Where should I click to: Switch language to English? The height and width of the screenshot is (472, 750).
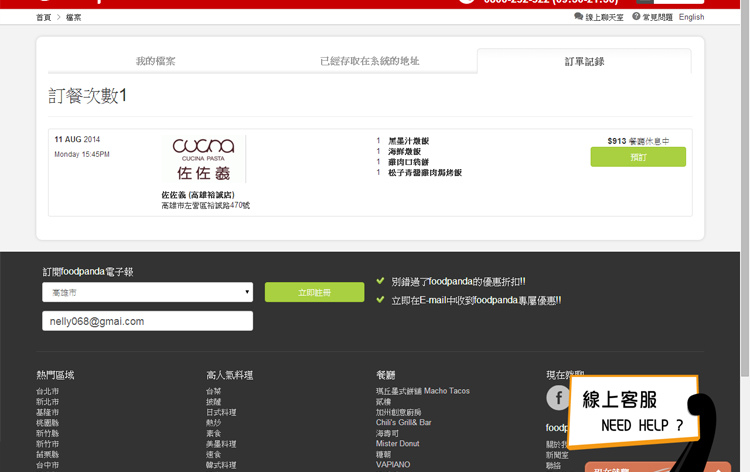(x=691, y=17)
